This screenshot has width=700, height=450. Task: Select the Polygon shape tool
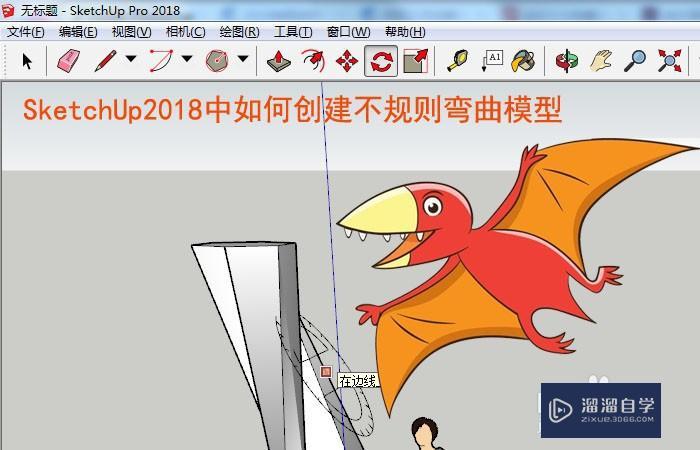coord(217,61)
